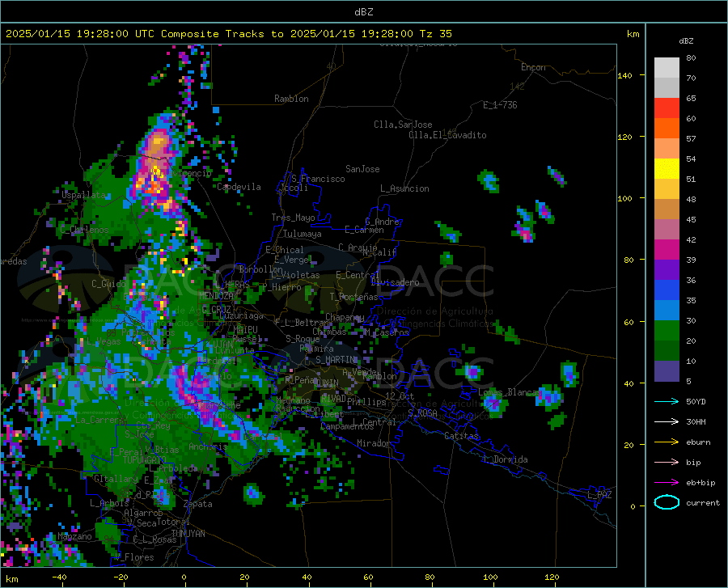Click the L_Asuncion place label
Screen dimensions: 728x588
(404, 188)
